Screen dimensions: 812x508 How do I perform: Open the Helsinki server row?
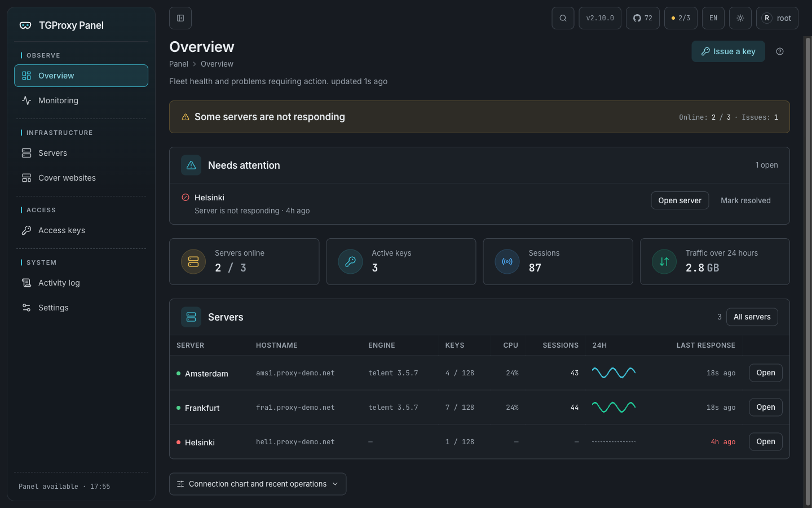765,441
